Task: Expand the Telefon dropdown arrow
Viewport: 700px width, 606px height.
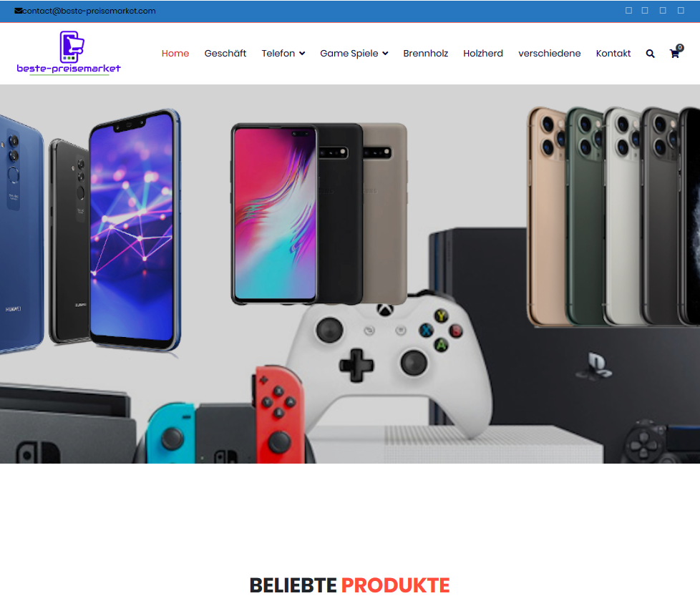Action: click(302, 54)
